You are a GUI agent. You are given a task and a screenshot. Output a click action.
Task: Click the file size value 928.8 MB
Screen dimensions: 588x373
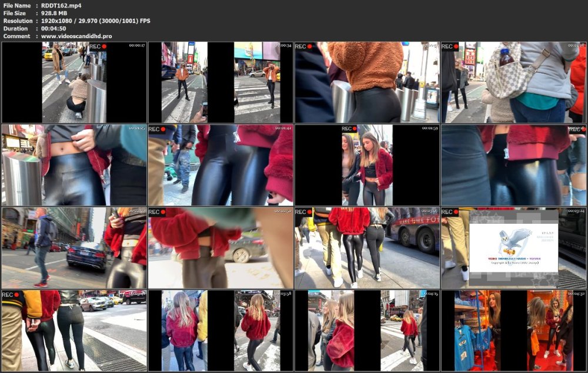pyautogui.click(x=54, y=13)
